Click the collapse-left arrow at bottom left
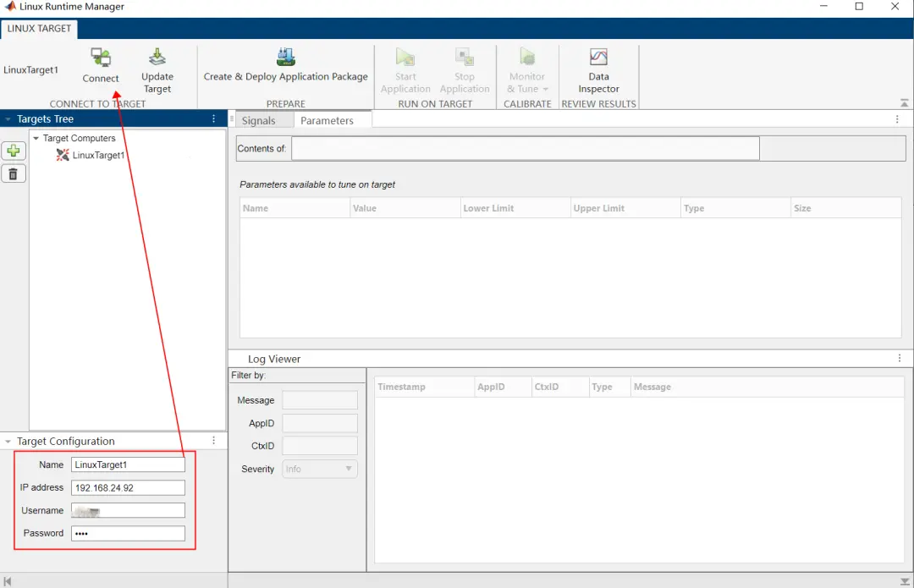 [7, 581]
